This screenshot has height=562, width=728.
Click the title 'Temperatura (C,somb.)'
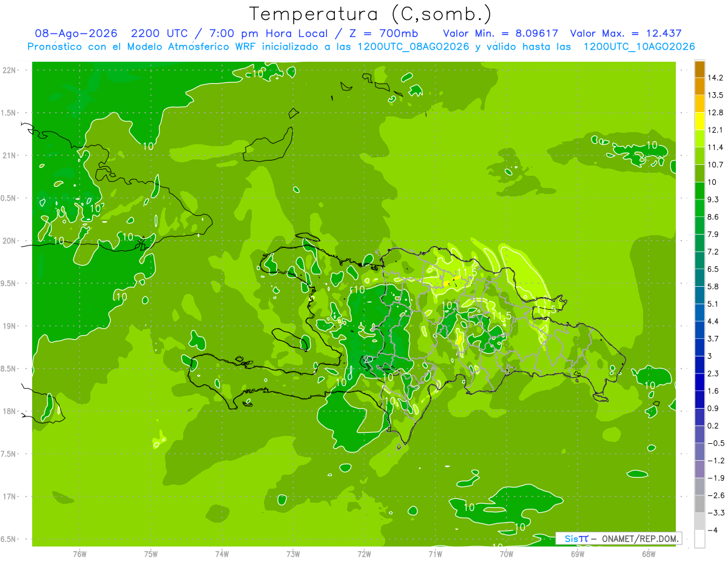coord(371,14)
